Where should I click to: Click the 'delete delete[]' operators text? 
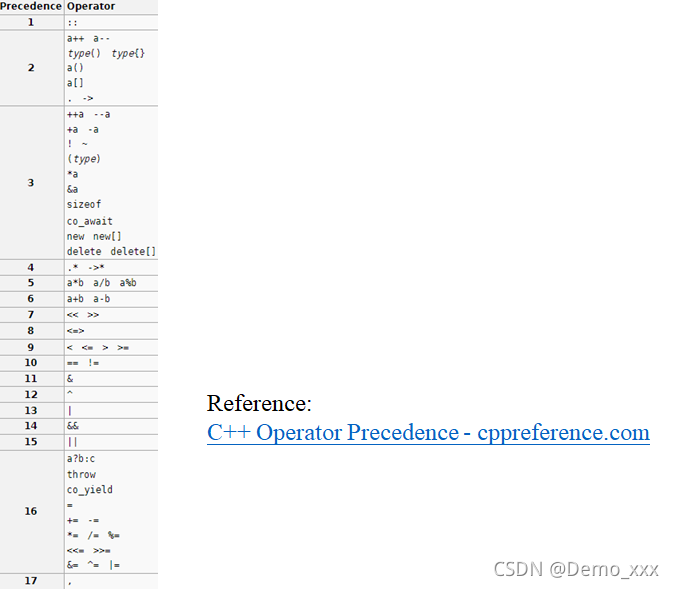(x=111, y=252)
